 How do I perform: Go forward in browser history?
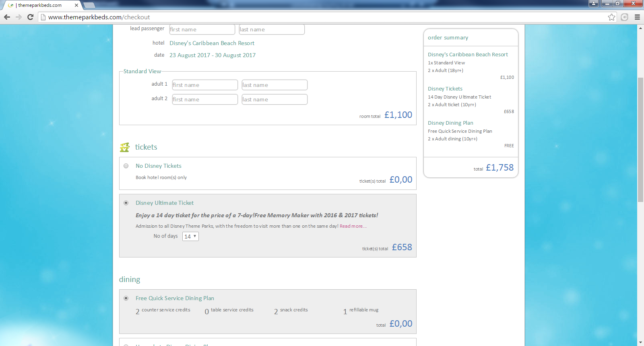pyautogui.click(x=19, y=17)
